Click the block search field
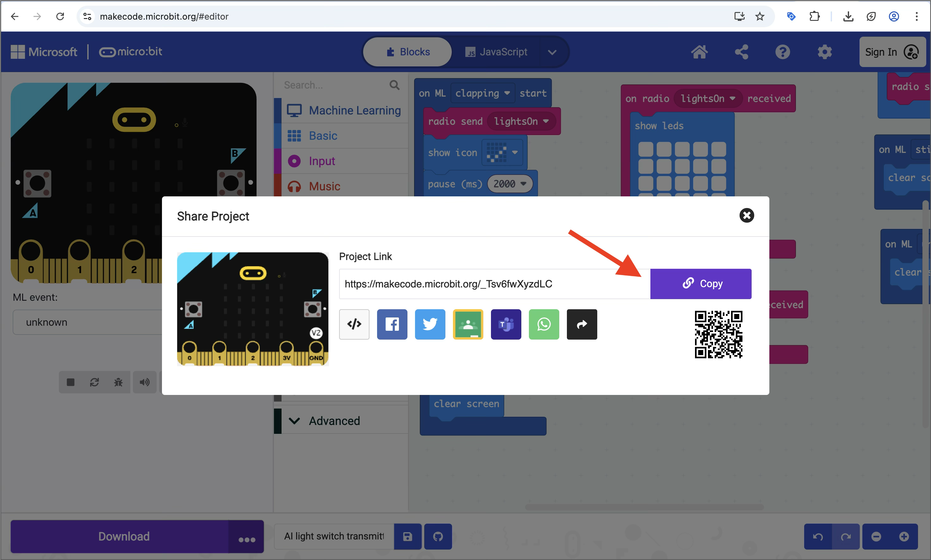The height and width of the screenshot is (560, 931). [332, 84]
